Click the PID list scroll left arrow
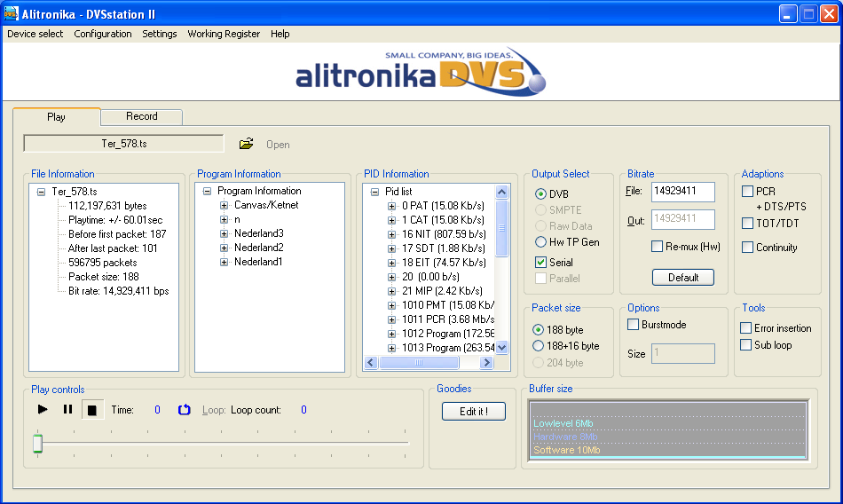Image resolution: width=843 pixels, height=504 pixels. [371, 363]
